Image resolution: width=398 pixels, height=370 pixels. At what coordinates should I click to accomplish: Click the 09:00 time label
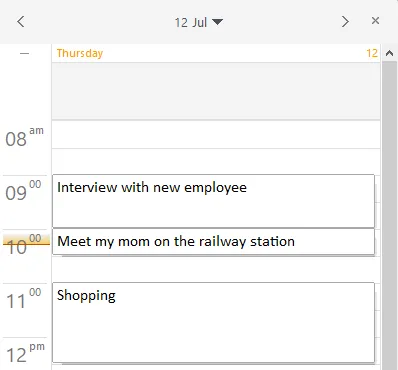[x=23, y=191]
